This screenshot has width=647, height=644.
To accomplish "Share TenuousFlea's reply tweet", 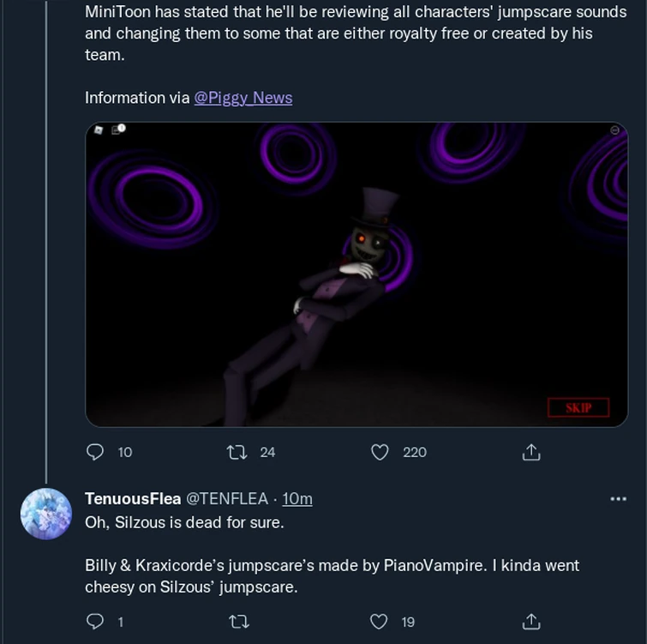I will (x=530, y=622).
